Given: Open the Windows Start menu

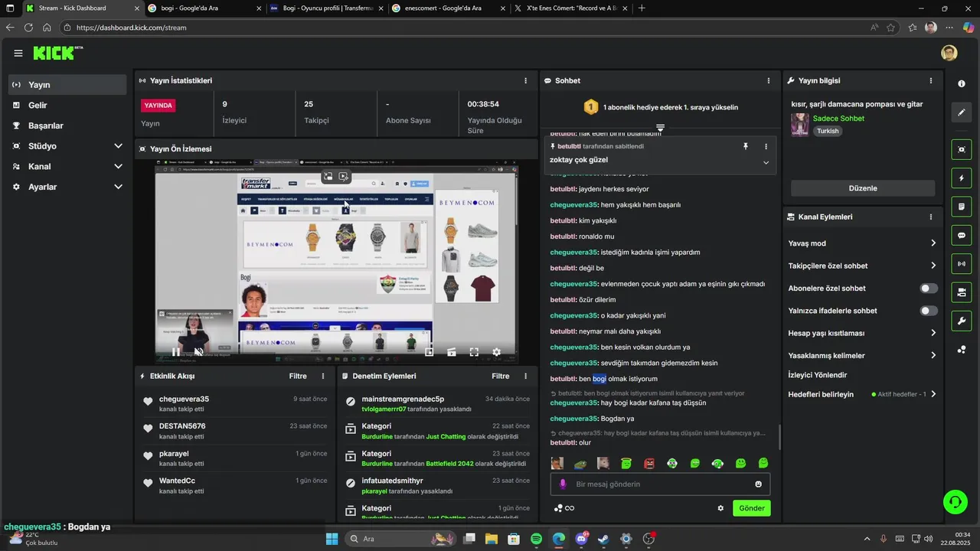Looking at the screenshot, I should (332, 539).
